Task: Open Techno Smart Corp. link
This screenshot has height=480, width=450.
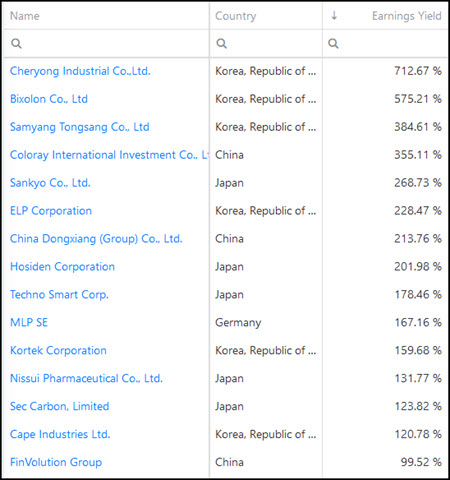Action: coord(59,295)
